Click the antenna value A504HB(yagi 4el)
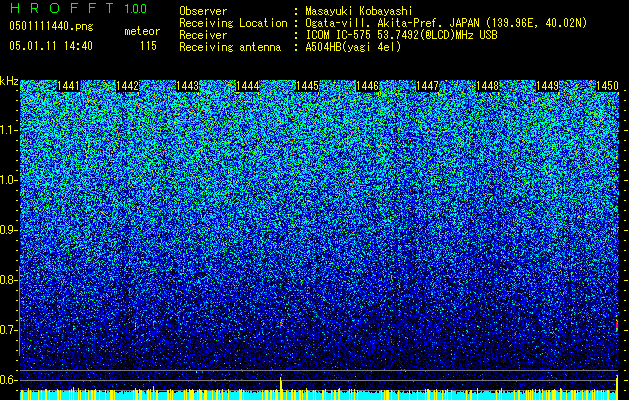The image size is (629, 400). pos(353,47)
